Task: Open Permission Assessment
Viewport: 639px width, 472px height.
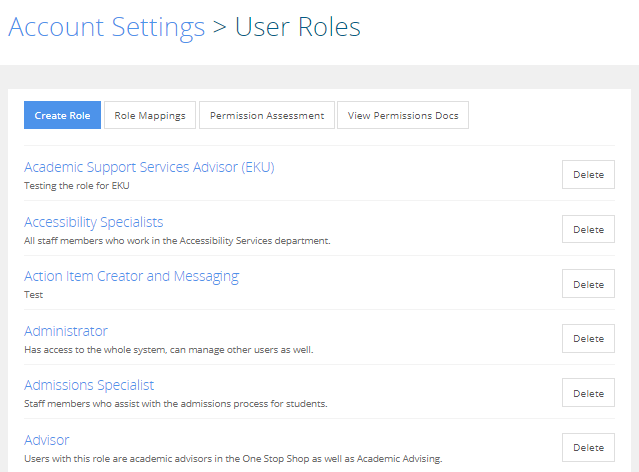Action: (x=267, y=115)
